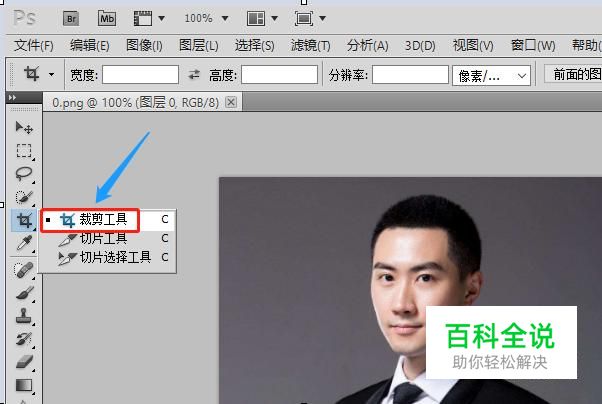Viewport: 602px width, 404px height.
Task: Select the History Brush tool
Action: [x=24, y=339]
